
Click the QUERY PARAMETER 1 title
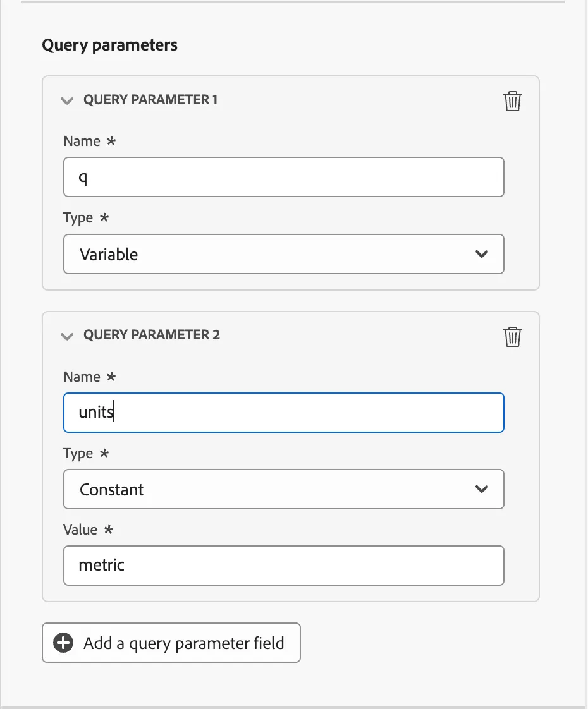tap(150, 99)
